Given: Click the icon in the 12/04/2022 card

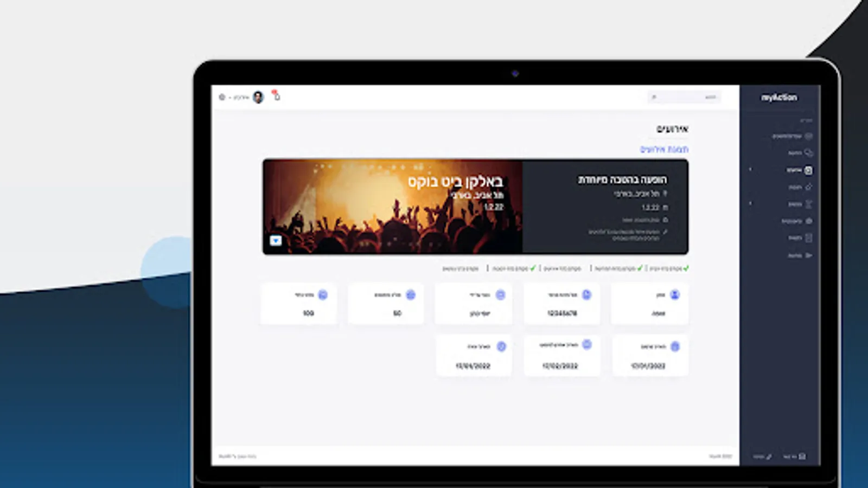Looking at the screenshot, I should (x=501, y=346).
